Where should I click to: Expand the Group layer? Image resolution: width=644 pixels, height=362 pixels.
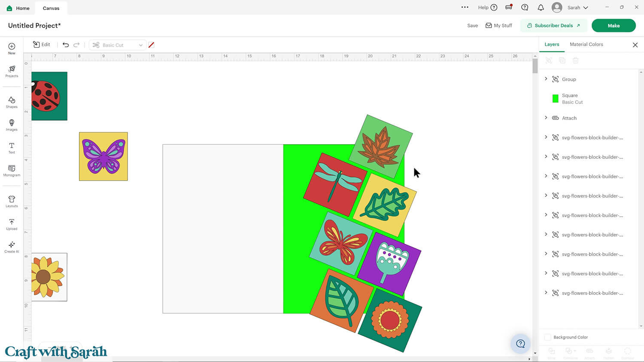click(x=546, y=79)
